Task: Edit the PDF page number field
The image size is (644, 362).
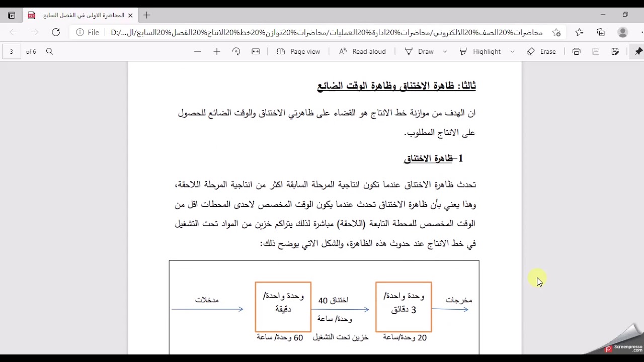Action: [12, 51]
